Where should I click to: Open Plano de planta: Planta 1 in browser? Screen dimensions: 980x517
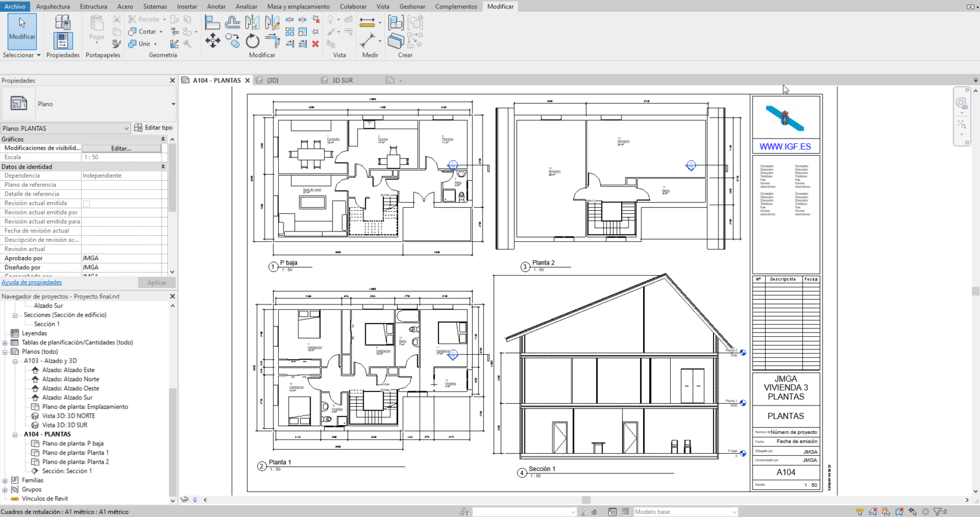coord(75,453)
